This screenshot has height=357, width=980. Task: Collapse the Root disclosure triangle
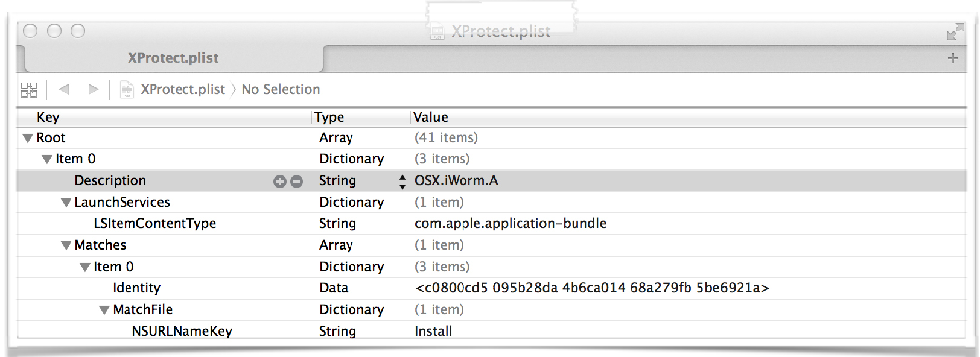(x=28, y=138)
